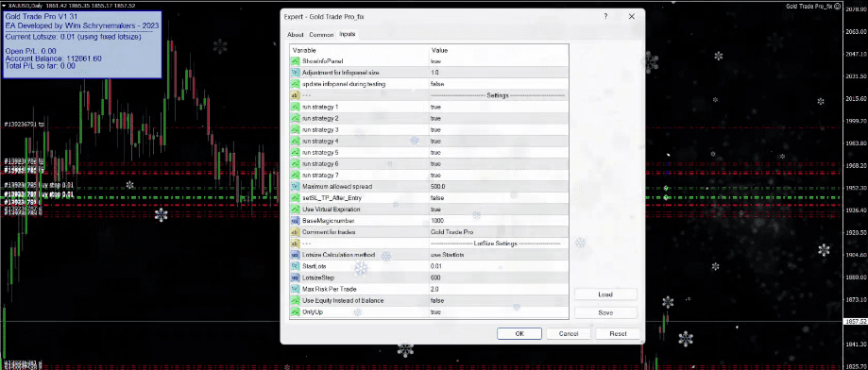Select the Inputs tab
868x370 pixels.
(347, 34)
